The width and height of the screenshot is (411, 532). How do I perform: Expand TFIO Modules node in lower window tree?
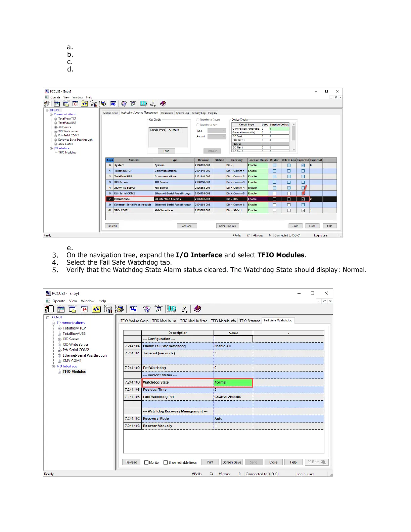(59, 372)
